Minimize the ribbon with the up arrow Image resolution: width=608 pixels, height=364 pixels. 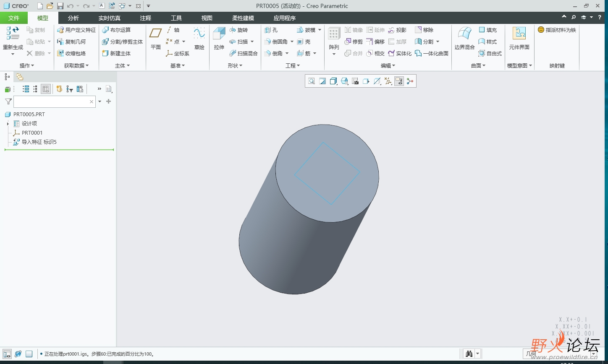pos(564,17)
